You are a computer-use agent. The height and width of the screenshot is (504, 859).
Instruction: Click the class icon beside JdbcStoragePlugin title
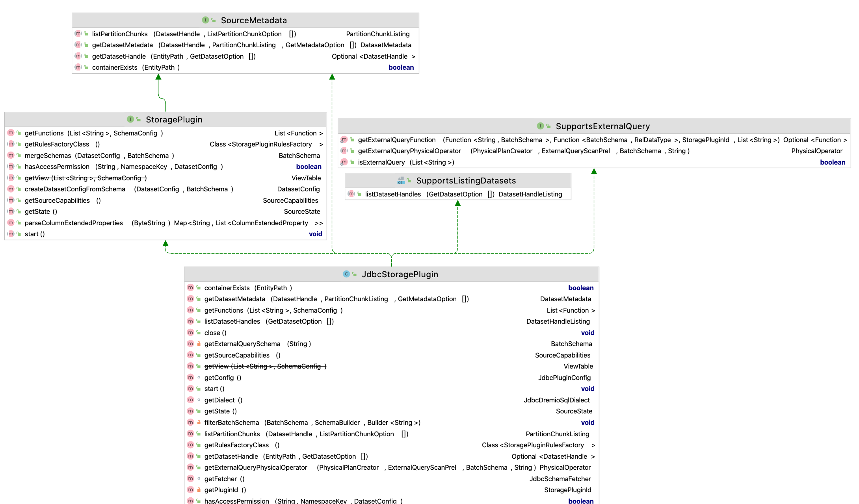(346, 274)
